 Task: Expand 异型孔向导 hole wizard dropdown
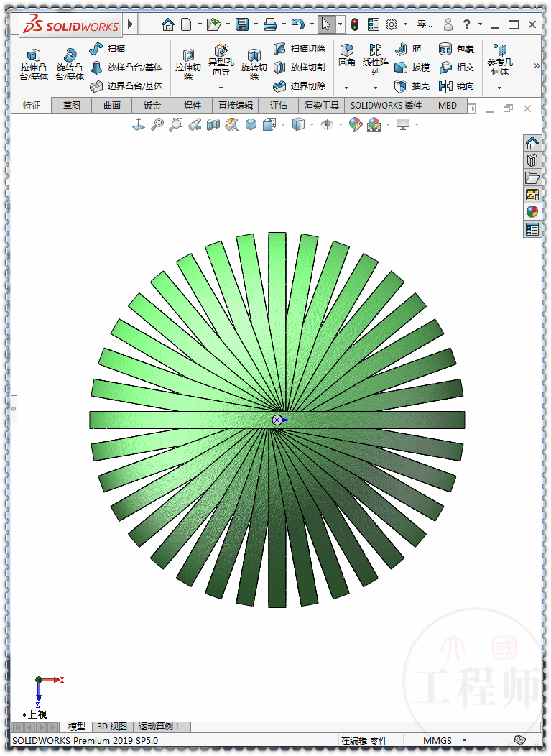point(221,88)
